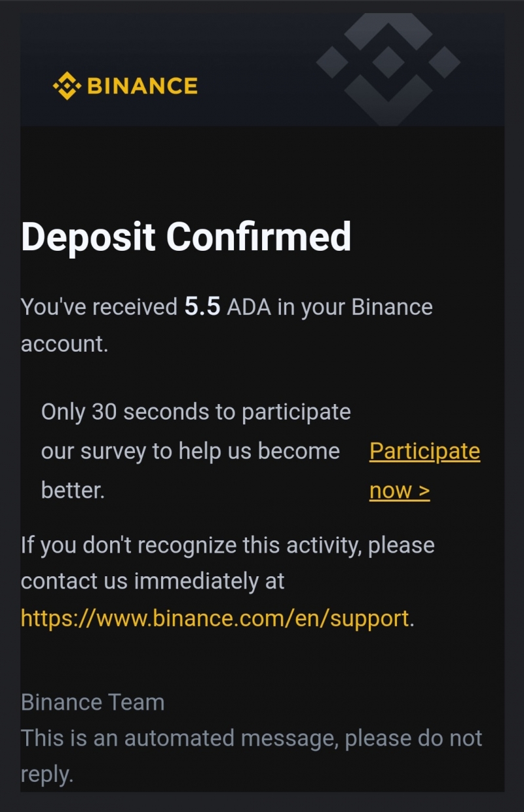The width and height of the screenshot is (524, 812).
Task: Click the ADA currency text
Action: (249, 307)
